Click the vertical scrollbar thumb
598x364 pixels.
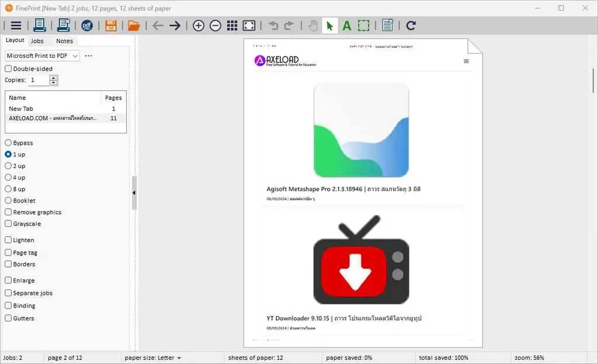click(593, 80)
